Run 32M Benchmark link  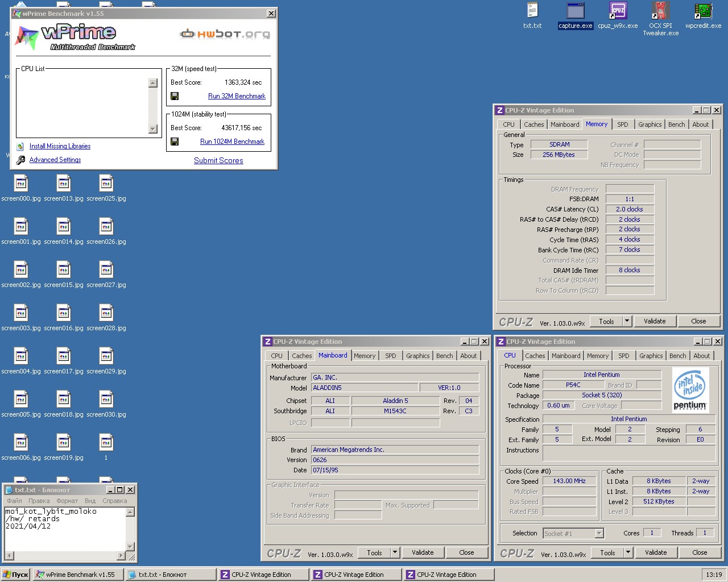click(237, 96)
